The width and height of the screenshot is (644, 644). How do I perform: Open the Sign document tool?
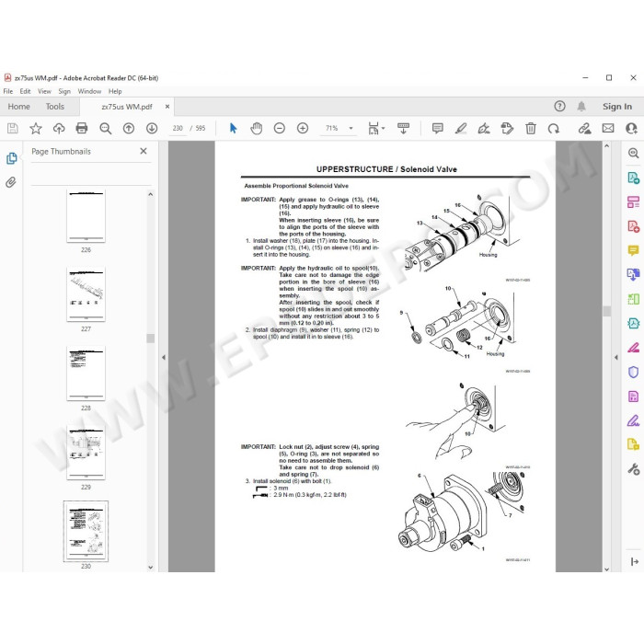pos(484,129)
